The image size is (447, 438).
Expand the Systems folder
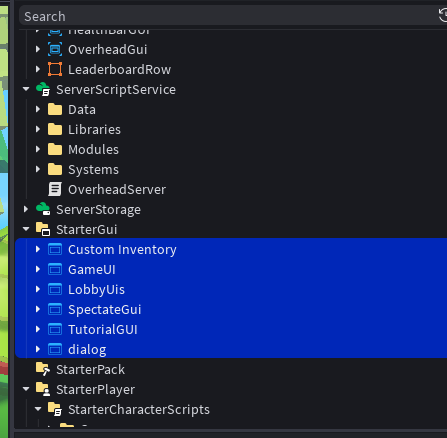pyautogui.click(x=38, y=169)
